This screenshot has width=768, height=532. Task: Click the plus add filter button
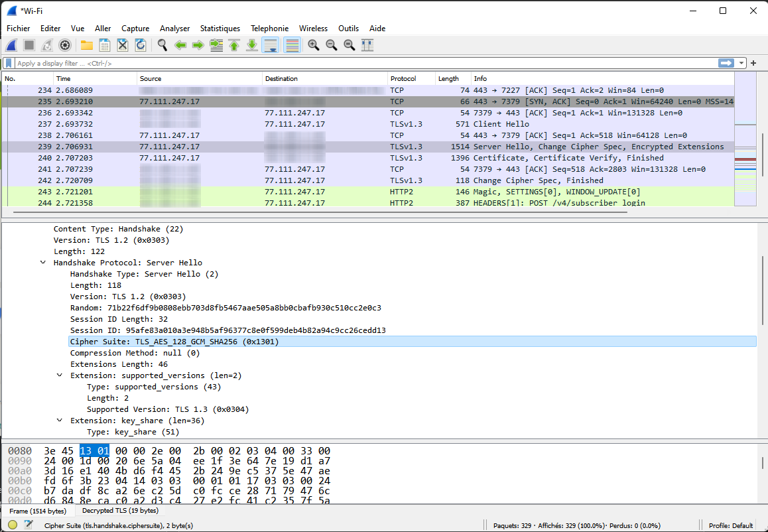coord(754,63)
